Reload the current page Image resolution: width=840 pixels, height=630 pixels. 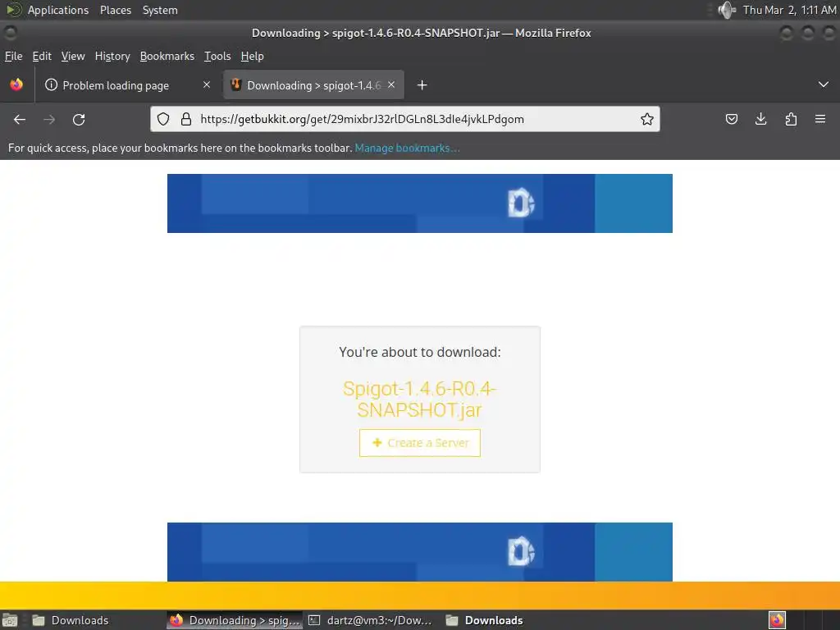pos(79,120)
